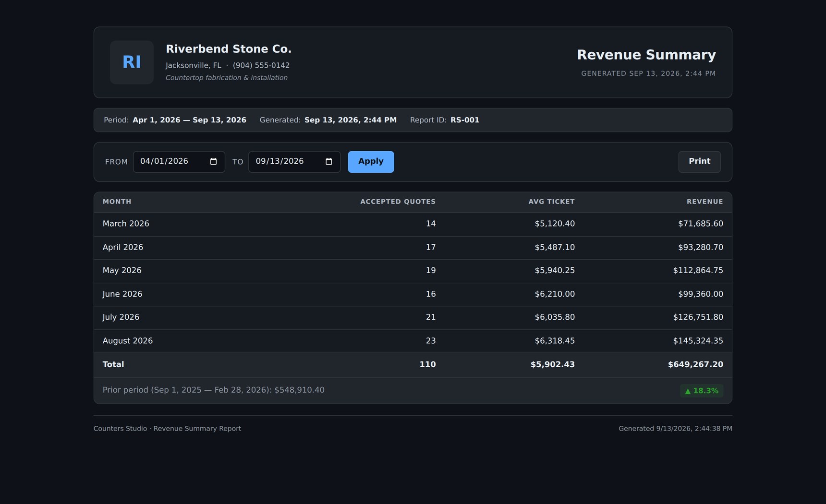Click the 18.3% growth badge
826x504 pixels.
click(x=702, y=391)
